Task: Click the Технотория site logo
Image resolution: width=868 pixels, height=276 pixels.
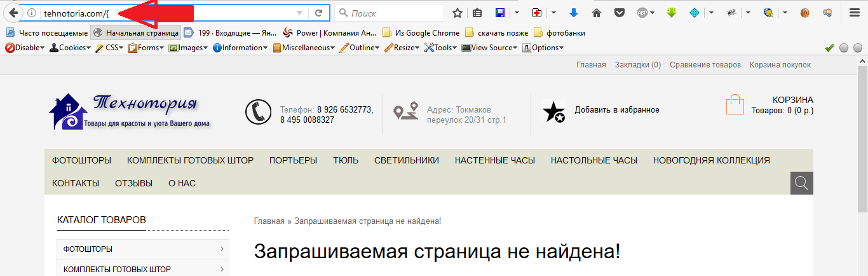Action: click(130, 112)
